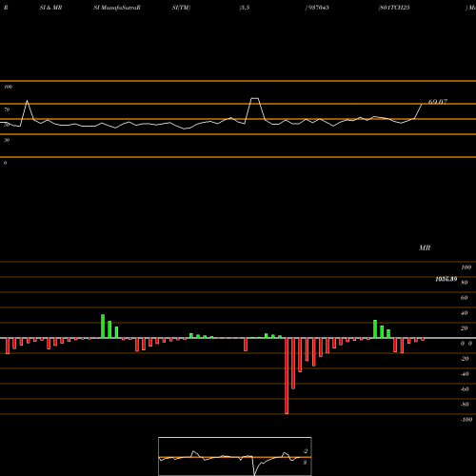This screenshot has height=476, width=476.
Task: Click the 'SI(TM)' header text
Action: click(181, 8)
